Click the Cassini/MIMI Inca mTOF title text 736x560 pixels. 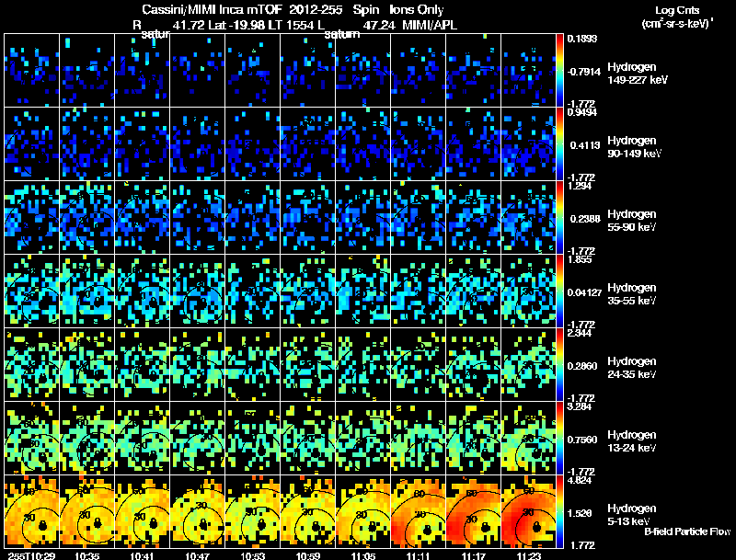pos(212,9)
